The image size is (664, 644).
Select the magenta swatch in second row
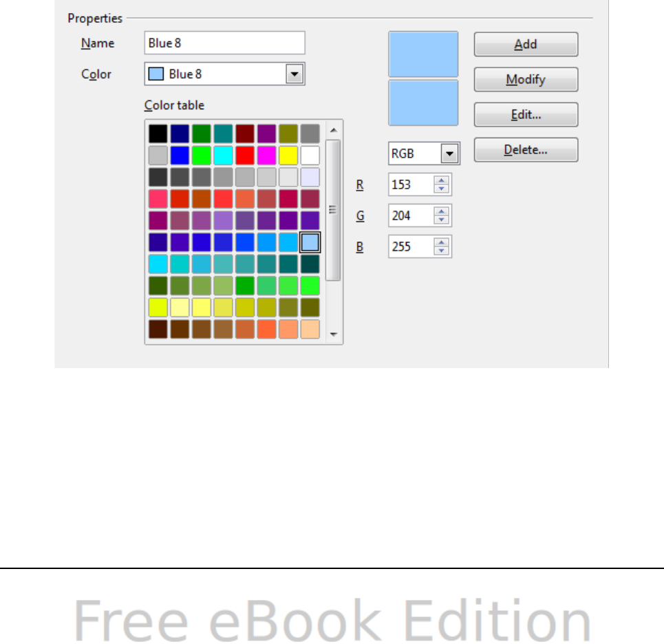click(267, 155)
